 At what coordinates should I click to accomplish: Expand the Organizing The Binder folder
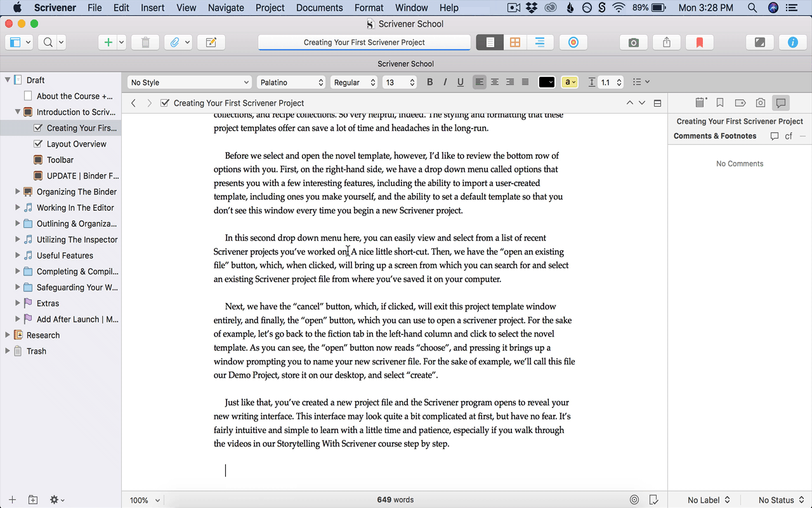pyautogui.click(x=18, y=192)
